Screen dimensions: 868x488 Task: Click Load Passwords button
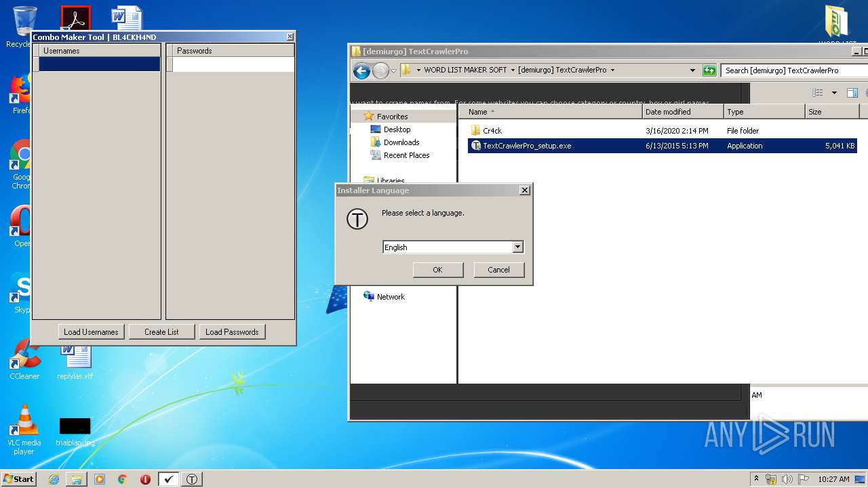click(232, 332)
